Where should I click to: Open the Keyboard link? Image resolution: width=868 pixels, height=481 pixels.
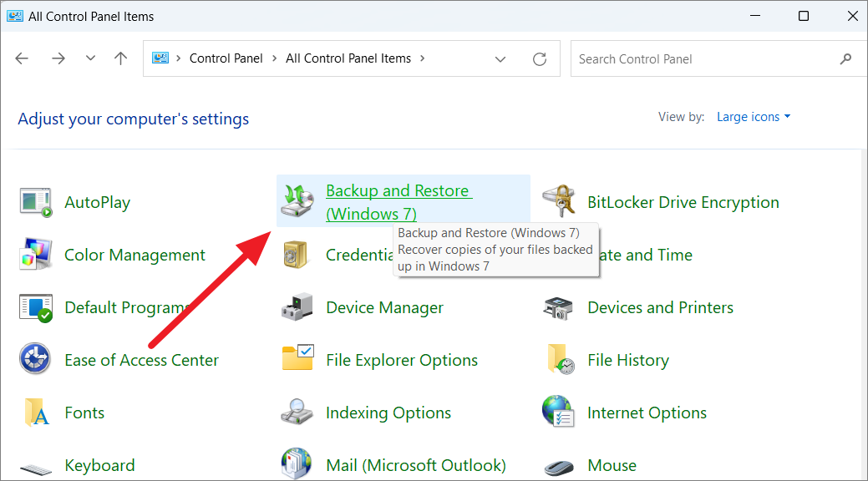point(99,465)
